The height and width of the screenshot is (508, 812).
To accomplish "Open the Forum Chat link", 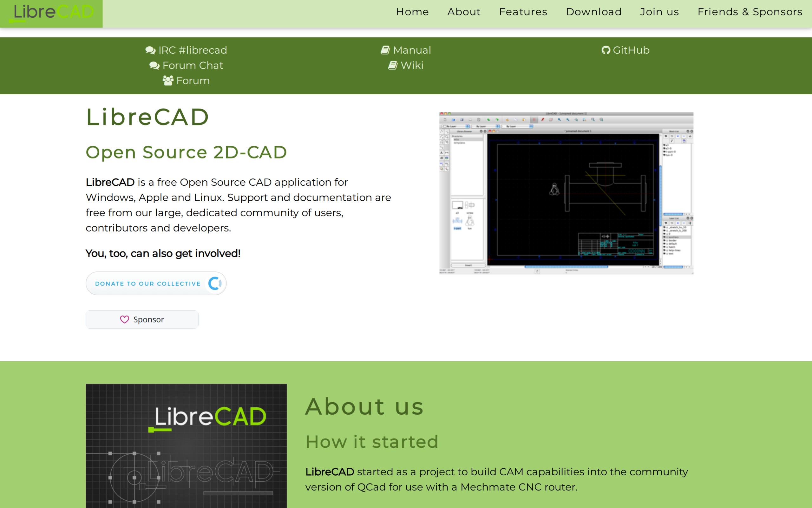I will (x=186, y=65).
